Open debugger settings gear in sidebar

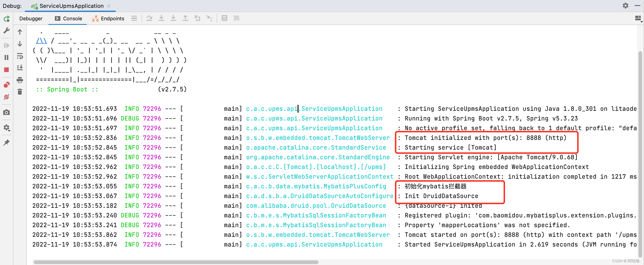click(7, 127)
